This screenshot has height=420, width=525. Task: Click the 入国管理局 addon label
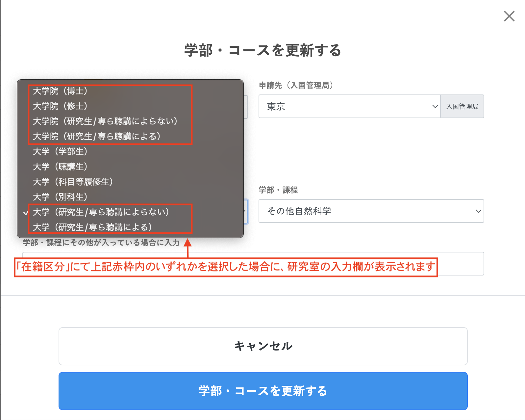coord(462,106)
